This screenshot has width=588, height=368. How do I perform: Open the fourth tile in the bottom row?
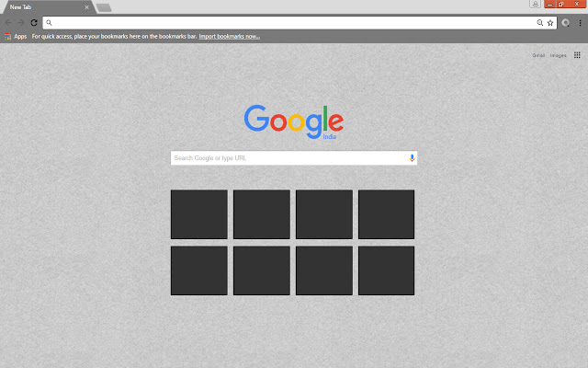[386, 270]
